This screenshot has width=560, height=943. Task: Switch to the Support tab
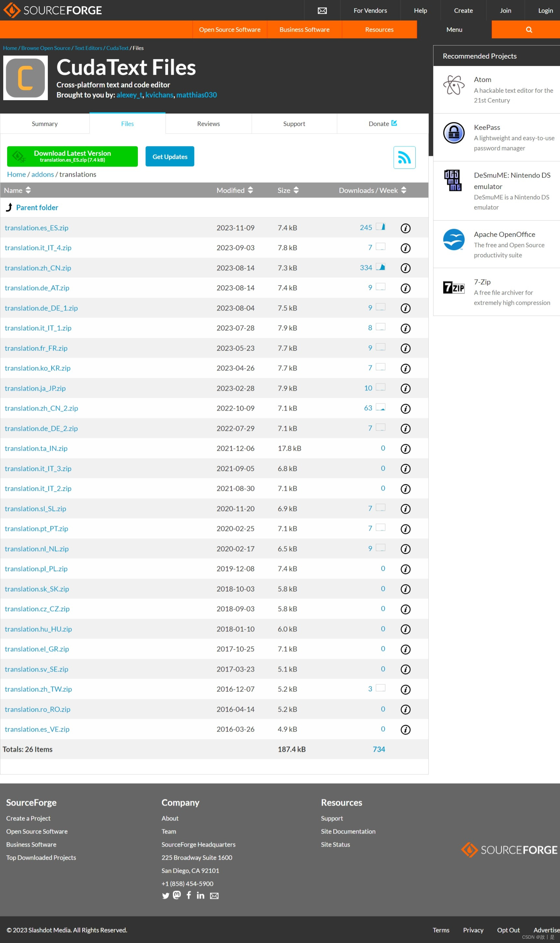294,124
